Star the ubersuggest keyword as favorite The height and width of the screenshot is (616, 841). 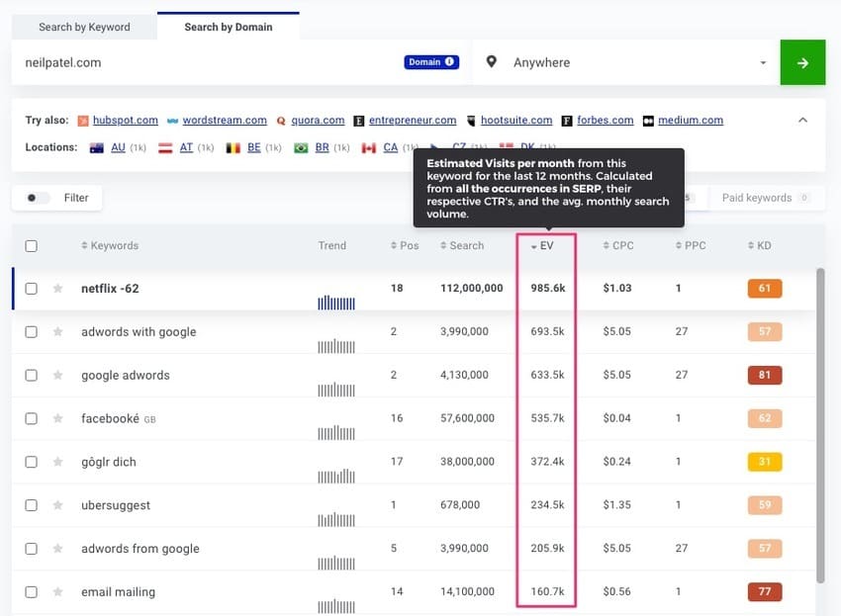pos(57,504)
